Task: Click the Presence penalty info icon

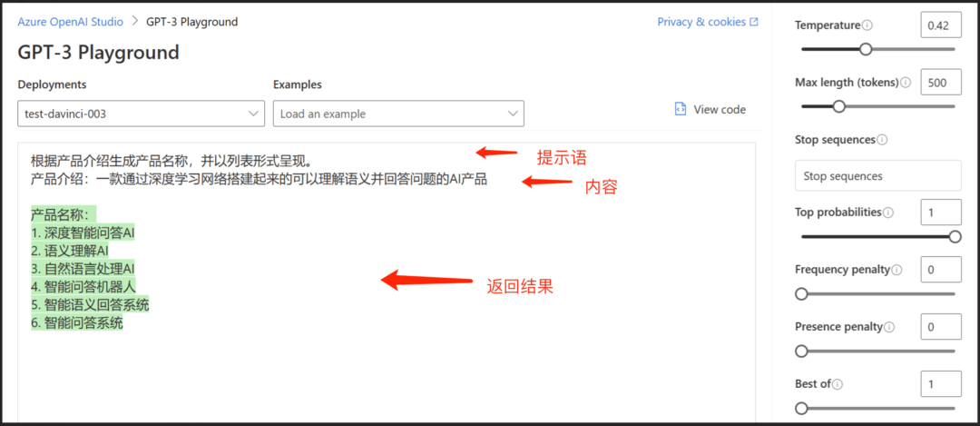Action: [889, 326]
